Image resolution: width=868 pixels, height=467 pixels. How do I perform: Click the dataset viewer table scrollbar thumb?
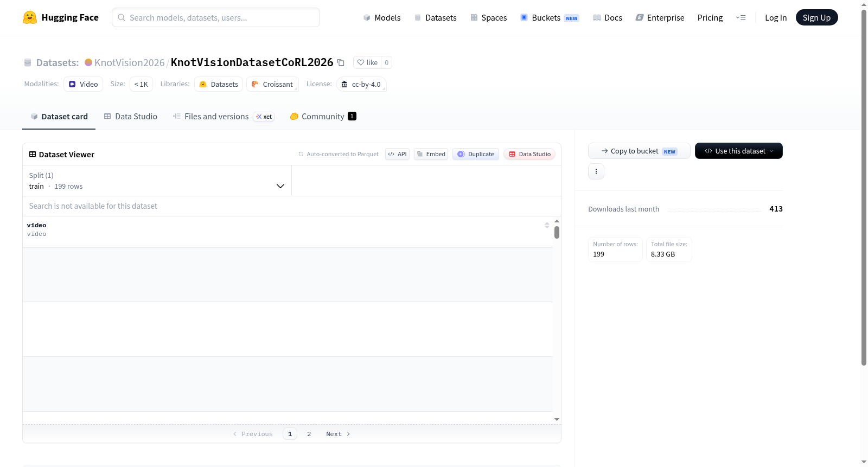point(557,232)
